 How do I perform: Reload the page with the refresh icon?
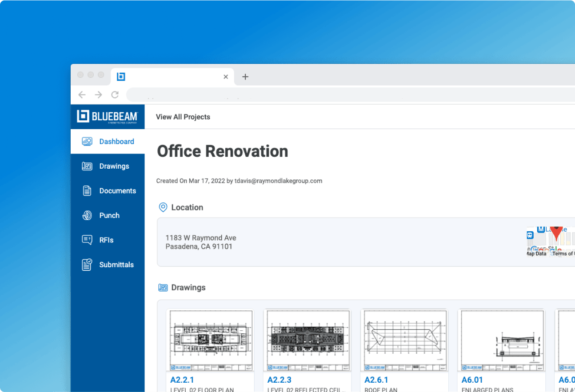tap(115, 95)
